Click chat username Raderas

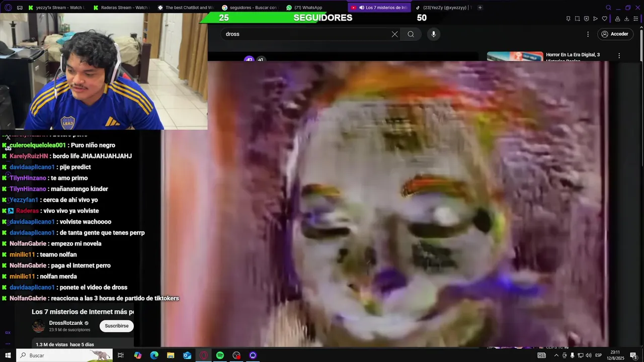coord(27,211)
